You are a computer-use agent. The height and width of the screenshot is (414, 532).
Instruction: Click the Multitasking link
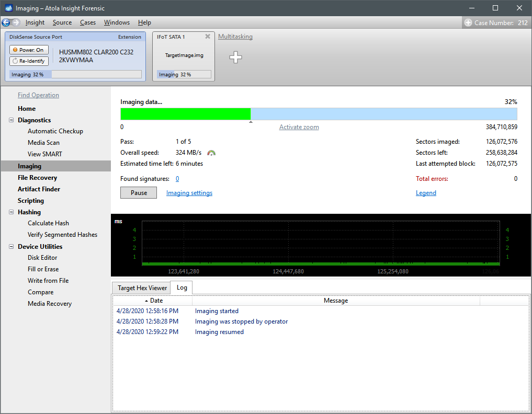(x=235, y=36)
